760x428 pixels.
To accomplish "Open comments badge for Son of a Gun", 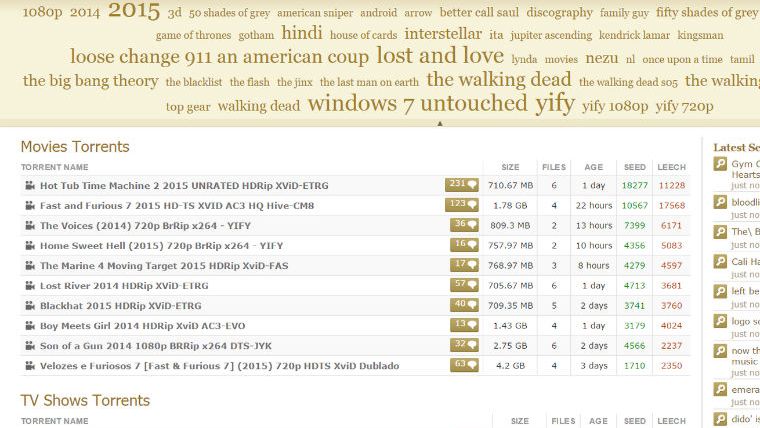I will point(464,345).
